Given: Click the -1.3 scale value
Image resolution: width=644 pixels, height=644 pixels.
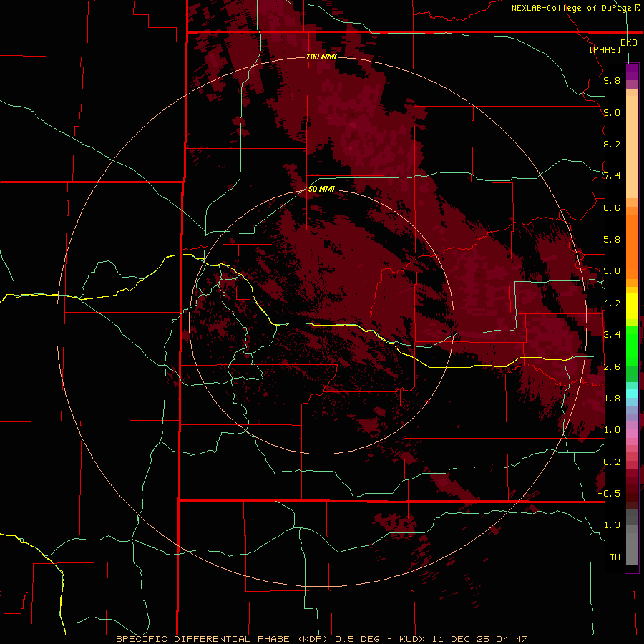Looking at the screenshot, I should tap(609, 525).
